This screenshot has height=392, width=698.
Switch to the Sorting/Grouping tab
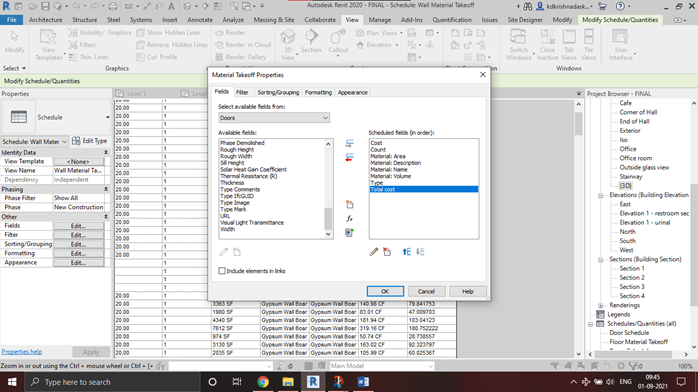278,92
